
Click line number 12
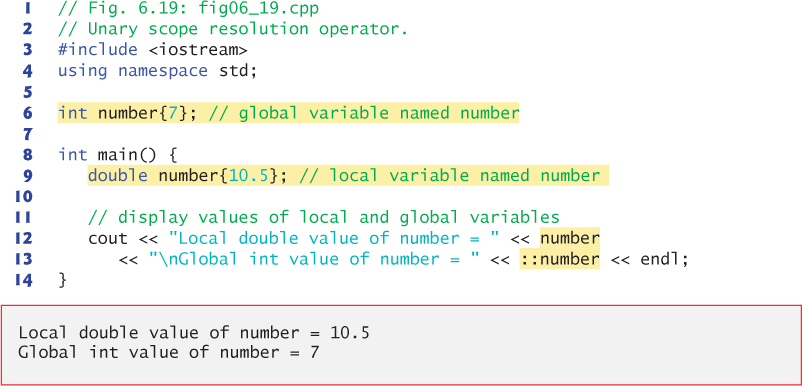(x=23, y=238)
